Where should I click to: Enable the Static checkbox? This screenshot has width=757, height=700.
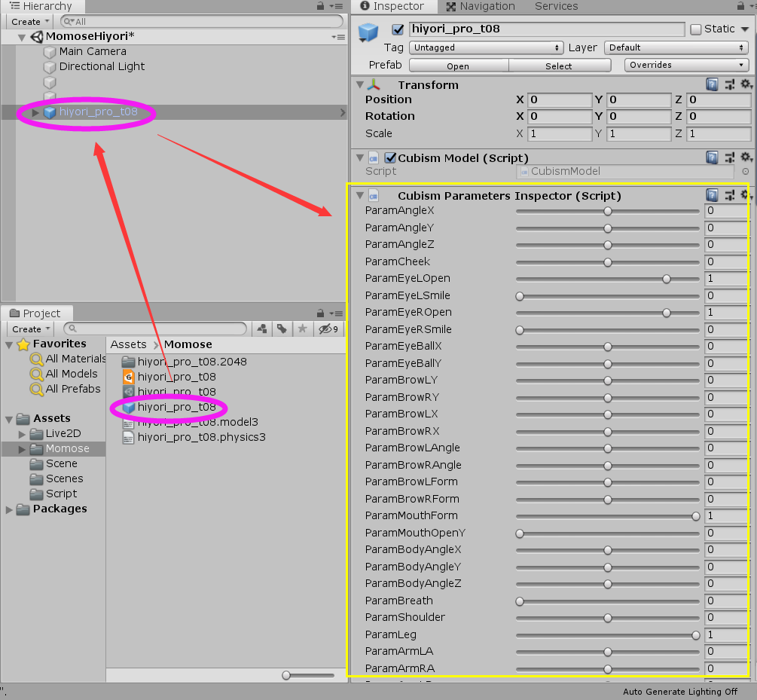coord(696,29)
